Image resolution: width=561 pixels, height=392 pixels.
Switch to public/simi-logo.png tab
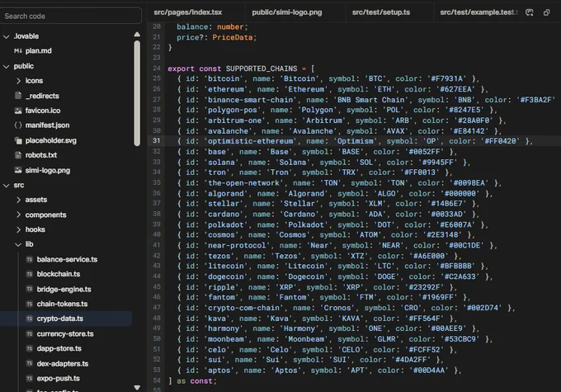coord(287,12)
